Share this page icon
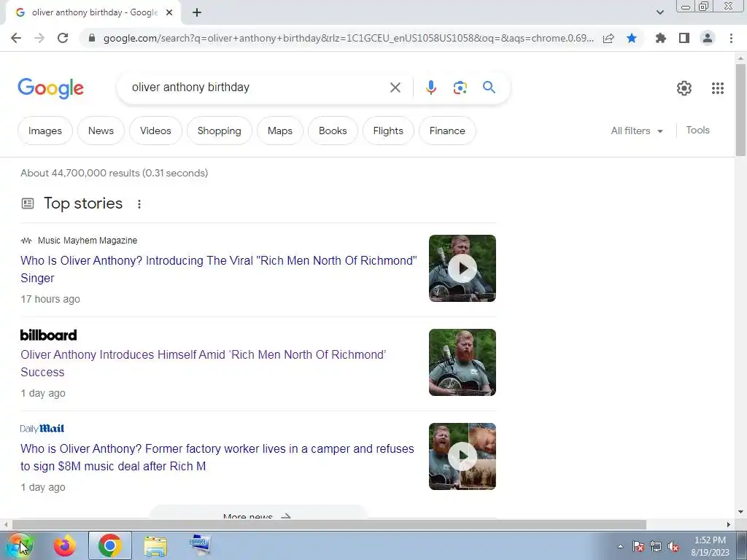Image resolution: width=747 pixels, height=560 pixels. [x=608, y=38]
